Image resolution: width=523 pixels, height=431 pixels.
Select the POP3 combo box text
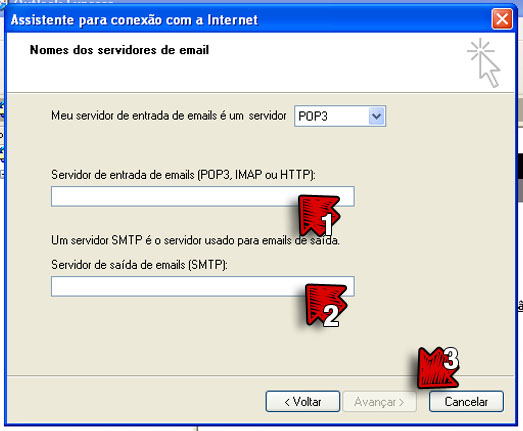pos(313,116)
